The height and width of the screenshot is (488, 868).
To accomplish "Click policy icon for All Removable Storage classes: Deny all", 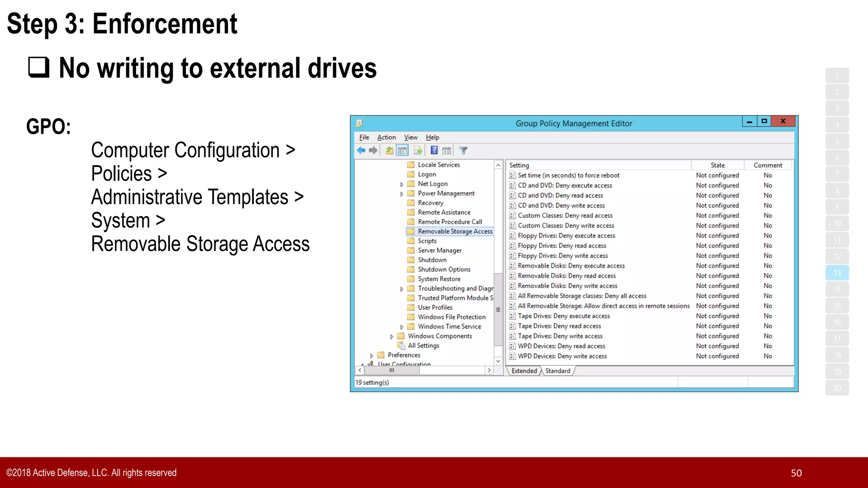I will click(x=512, y=296).
